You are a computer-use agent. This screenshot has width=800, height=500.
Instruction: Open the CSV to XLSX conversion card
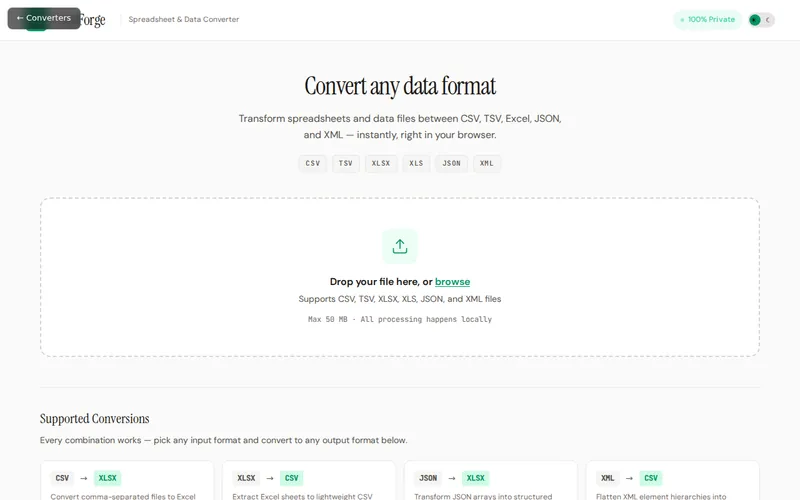pyautogui.click(x=127, y=481)
